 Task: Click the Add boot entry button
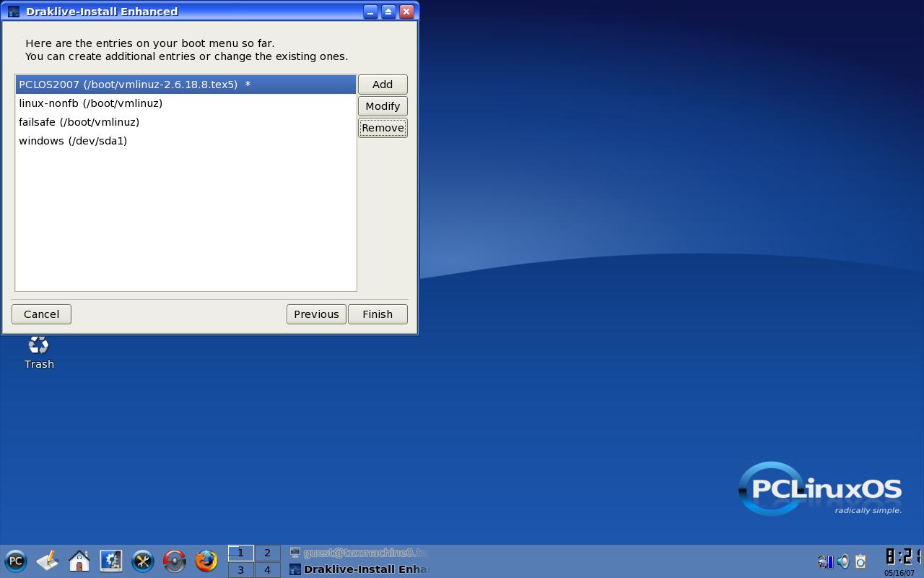(383, 85)
